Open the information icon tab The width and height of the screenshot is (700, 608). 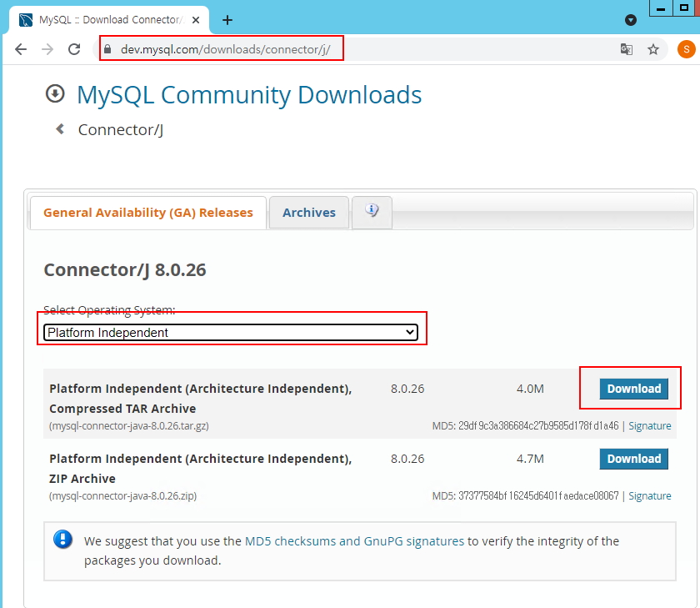[x=372, y=211]
